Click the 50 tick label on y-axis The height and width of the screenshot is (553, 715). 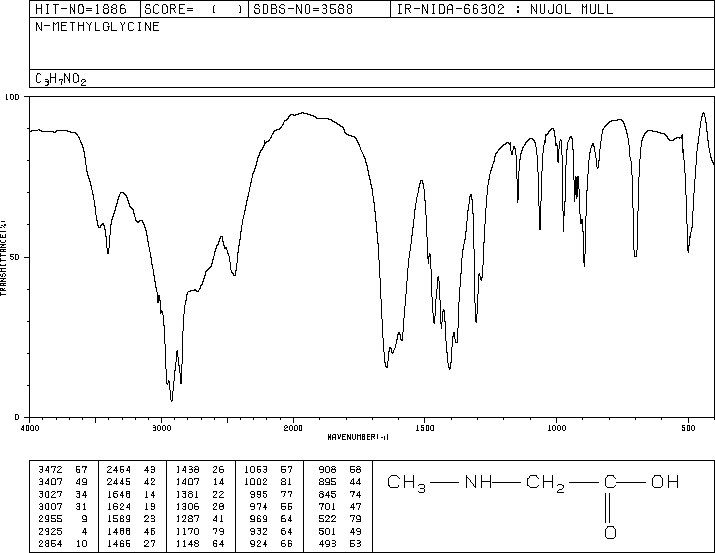tap(15, 257)
